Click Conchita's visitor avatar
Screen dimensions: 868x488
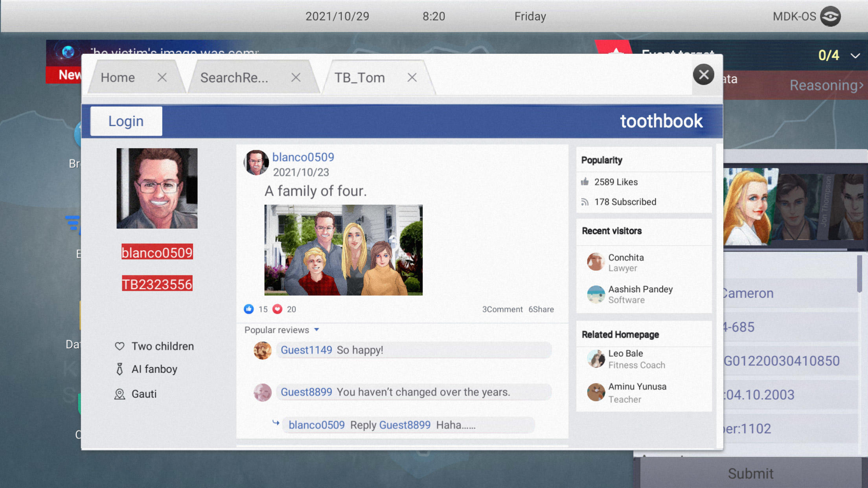coord(596,262)
